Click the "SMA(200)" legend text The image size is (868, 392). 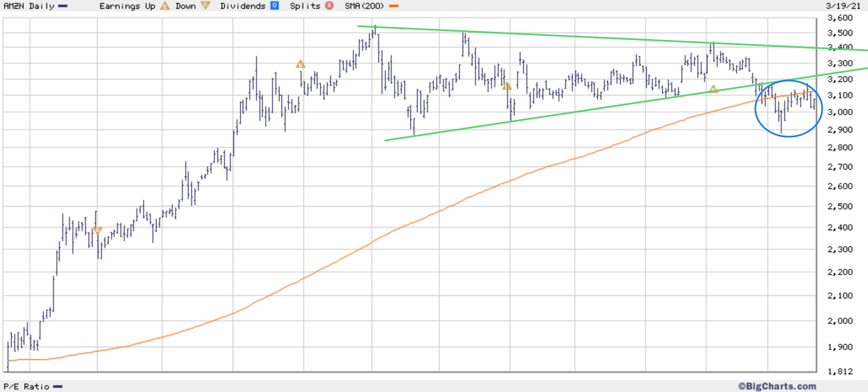364,6
